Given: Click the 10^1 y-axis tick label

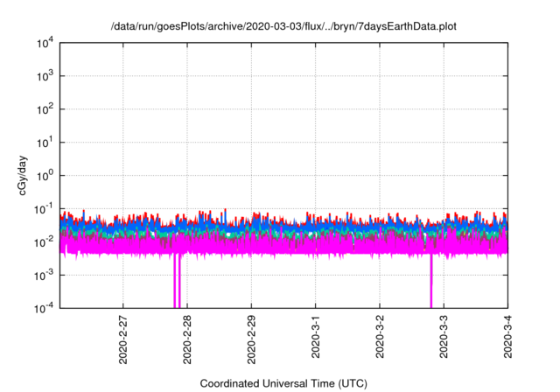Looking at the screenshot, I should (x=45, y=143).
